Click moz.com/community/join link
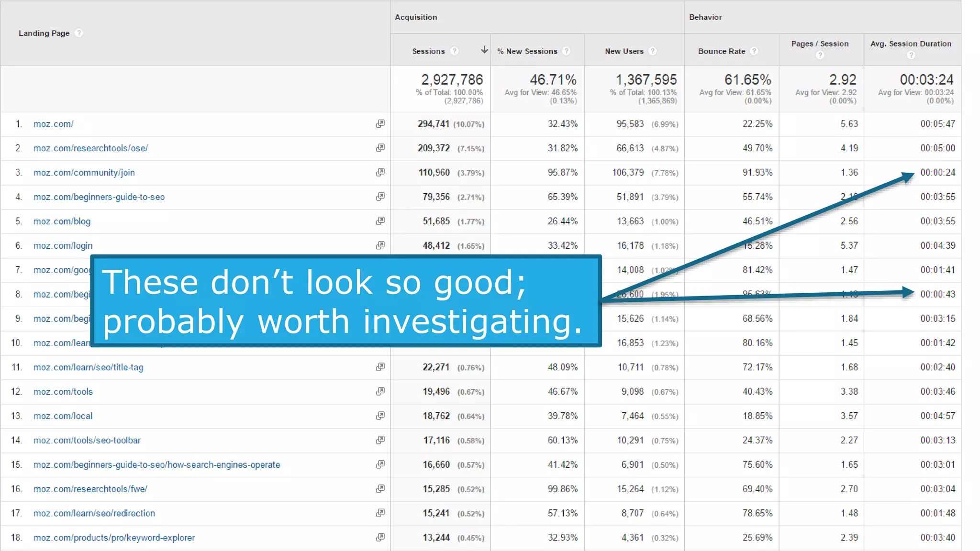This screenshot has width=980, height=551. coord(84,173)
